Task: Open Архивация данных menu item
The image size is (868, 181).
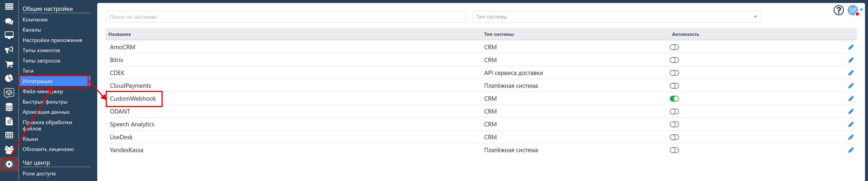Action: pyautogui.click(x=46, y=112)
